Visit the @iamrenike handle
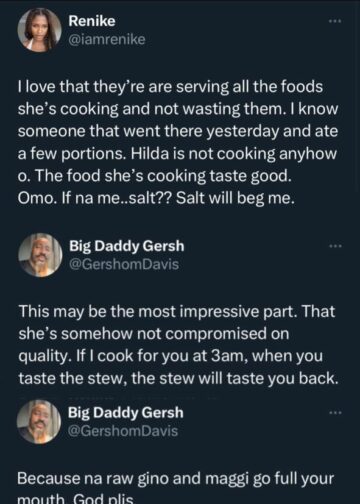Viewport: 360px width, 504px height. 107,40
